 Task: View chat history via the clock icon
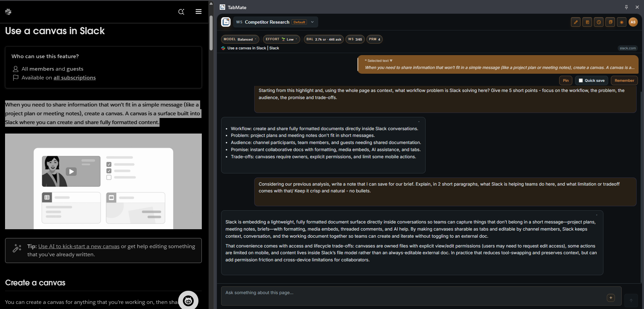tap(599, 22)
